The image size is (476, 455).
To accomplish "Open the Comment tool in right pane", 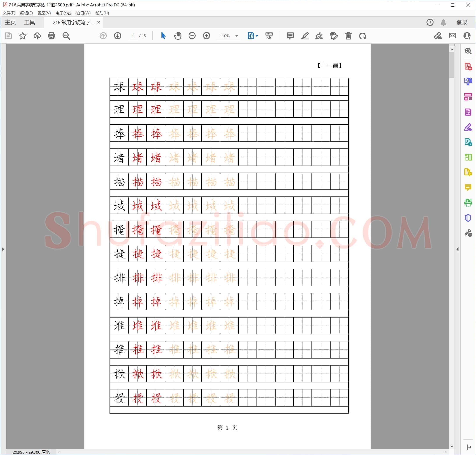I will [468, 187].
